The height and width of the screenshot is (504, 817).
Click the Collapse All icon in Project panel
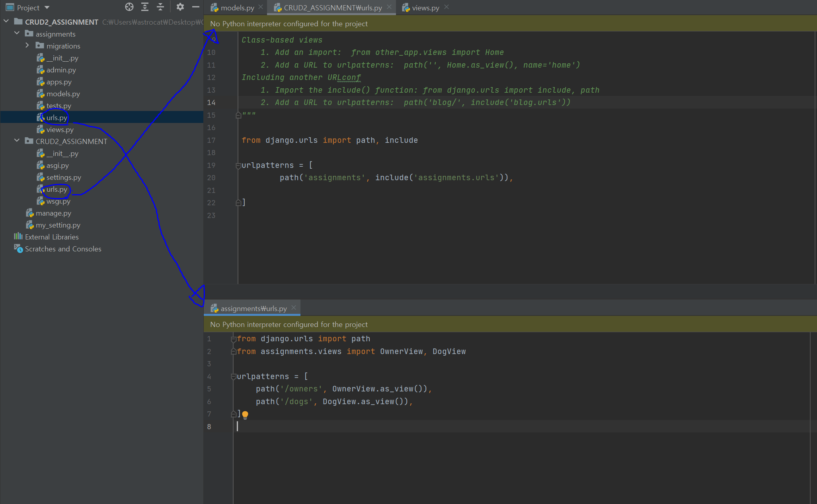pyautogui.click(x=160, y=7)
